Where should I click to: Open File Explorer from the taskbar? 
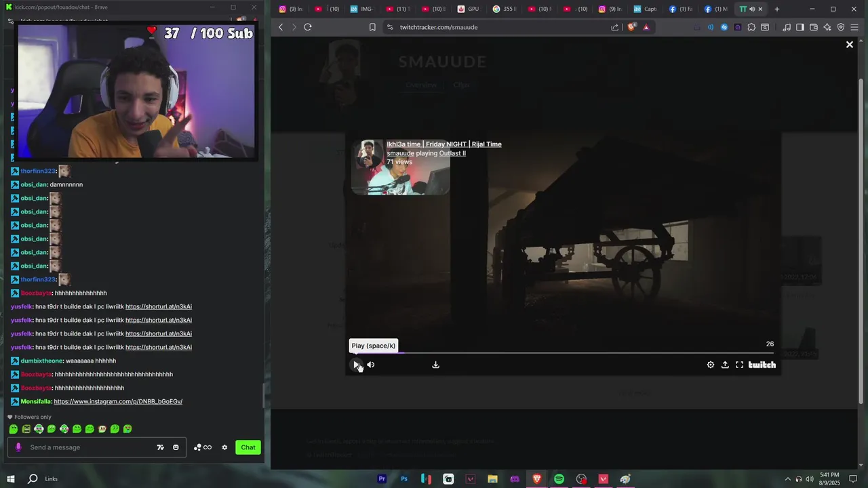pyautogui.click(x=492, y=479)
